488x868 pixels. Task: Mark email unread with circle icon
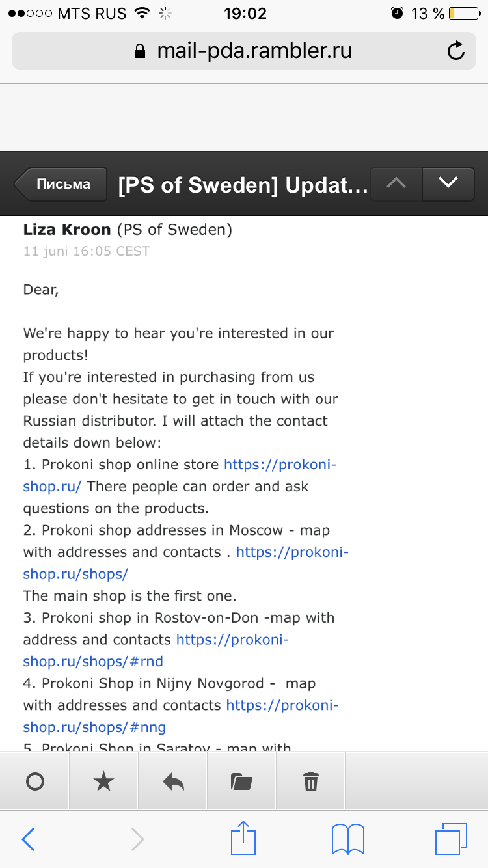coord(35,781)
